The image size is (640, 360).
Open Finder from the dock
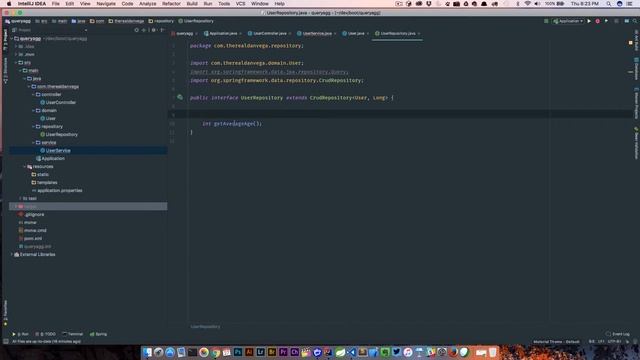(147, 352)
